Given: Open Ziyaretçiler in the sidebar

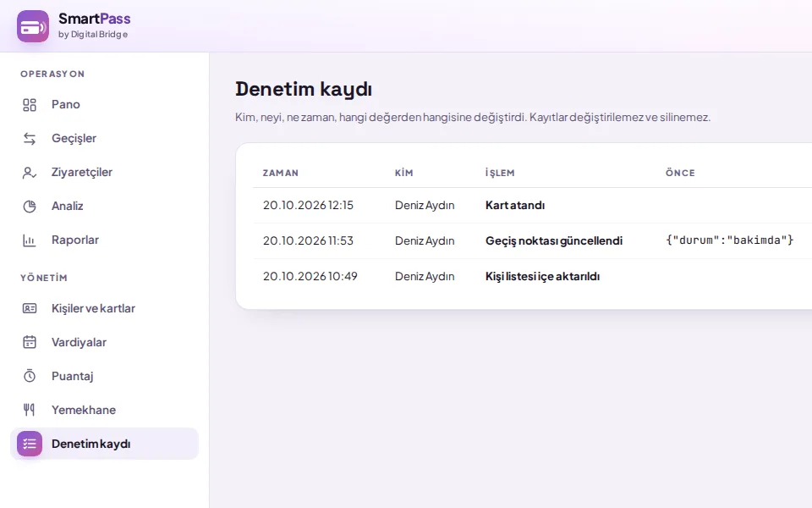Looking at the screenshot, I should coord(104,172).
